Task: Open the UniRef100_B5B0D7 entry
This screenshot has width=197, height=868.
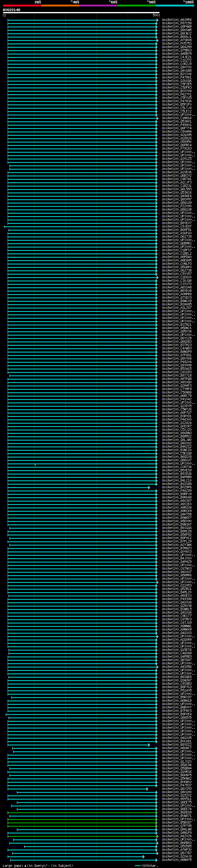Action: click(x=176, y=822)
